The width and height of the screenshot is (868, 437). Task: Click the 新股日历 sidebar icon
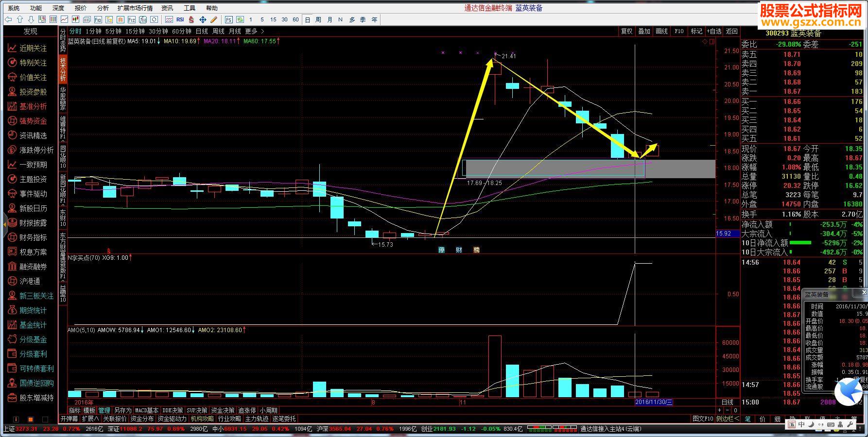pos(12,208)
